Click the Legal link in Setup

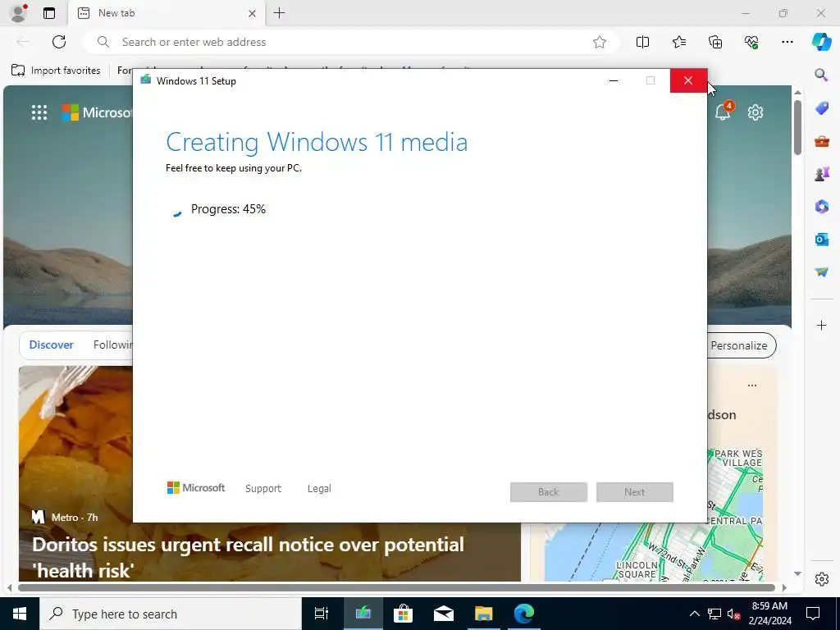pos(319,489)
